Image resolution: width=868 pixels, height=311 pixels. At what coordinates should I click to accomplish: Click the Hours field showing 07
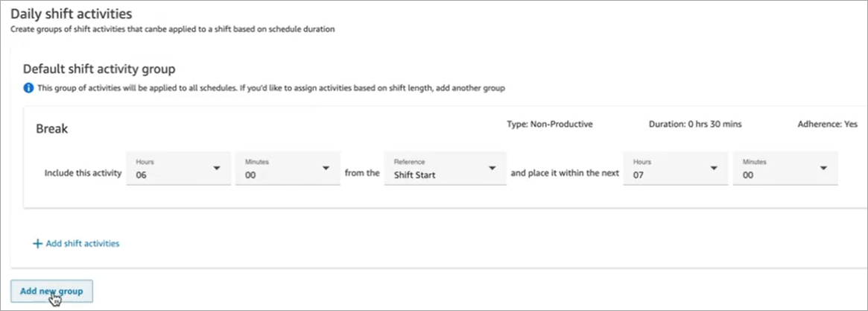click(x=665, y=169)
